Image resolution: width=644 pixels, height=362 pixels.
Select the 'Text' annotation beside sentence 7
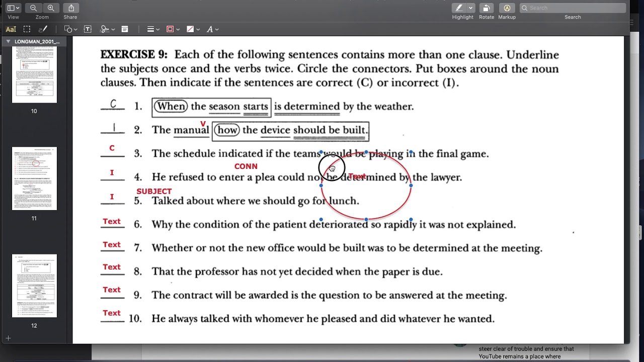click(112, 244)
